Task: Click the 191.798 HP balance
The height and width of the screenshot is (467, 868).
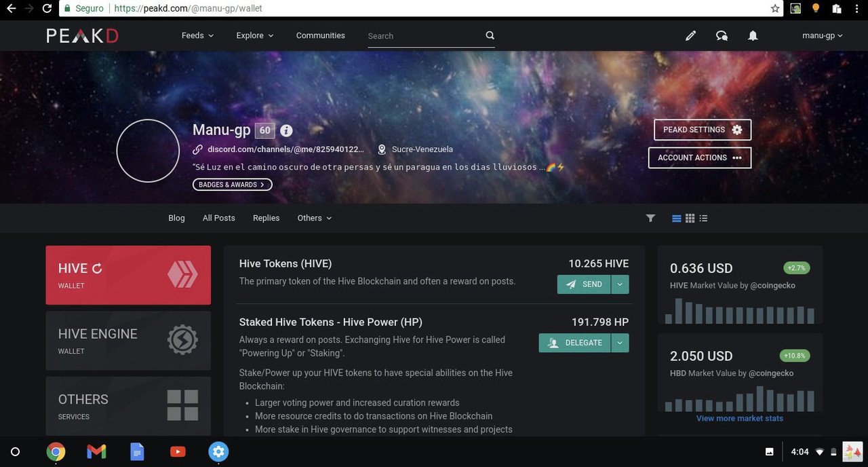Action: coord(600,322)
